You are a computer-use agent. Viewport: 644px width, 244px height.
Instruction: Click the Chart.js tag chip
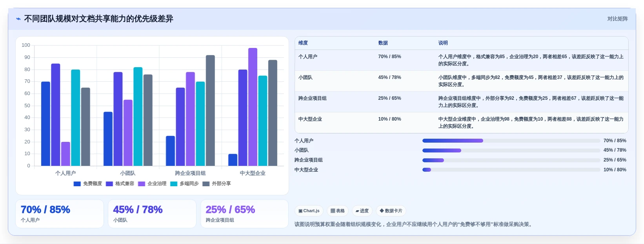[309, 211]
